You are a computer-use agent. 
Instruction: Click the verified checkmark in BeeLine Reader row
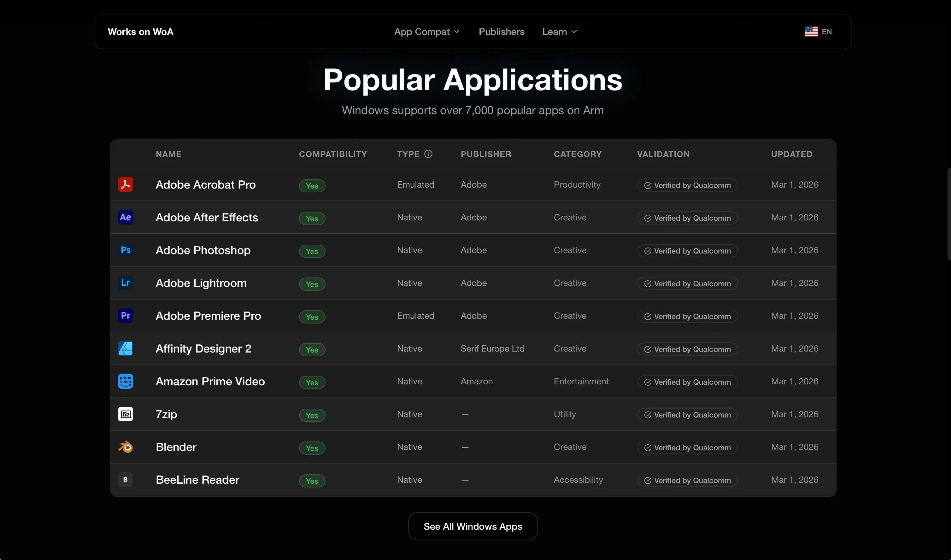click(648, 481)
